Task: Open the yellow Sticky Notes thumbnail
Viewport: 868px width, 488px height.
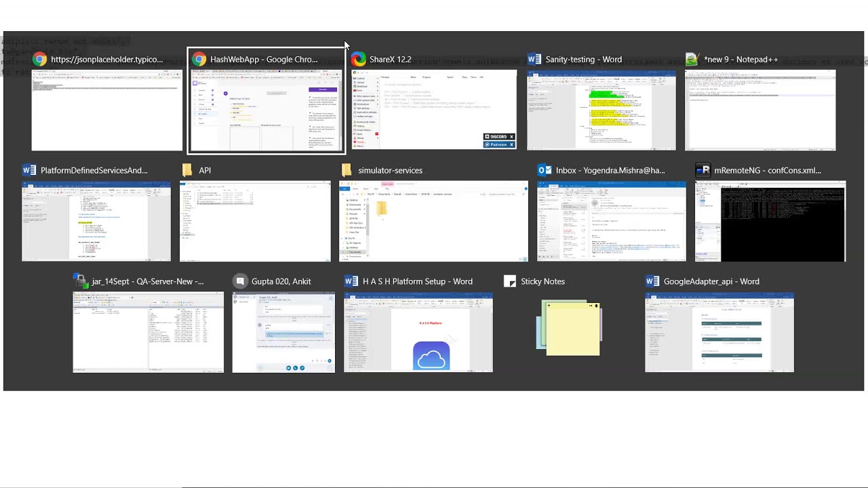Action: (569, 329)
